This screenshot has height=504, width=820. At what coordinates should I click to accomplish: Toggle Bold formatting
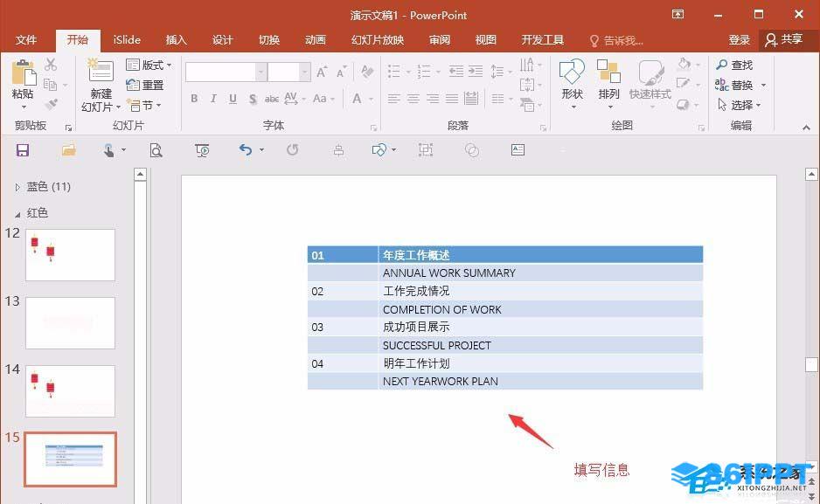195,99
